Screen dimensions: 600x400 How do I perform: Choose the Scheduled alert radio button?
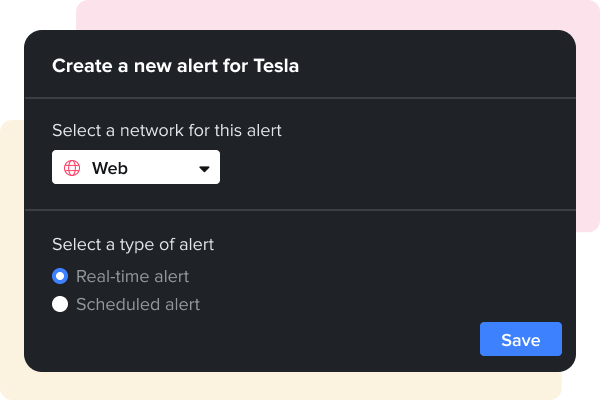point(60,304)
